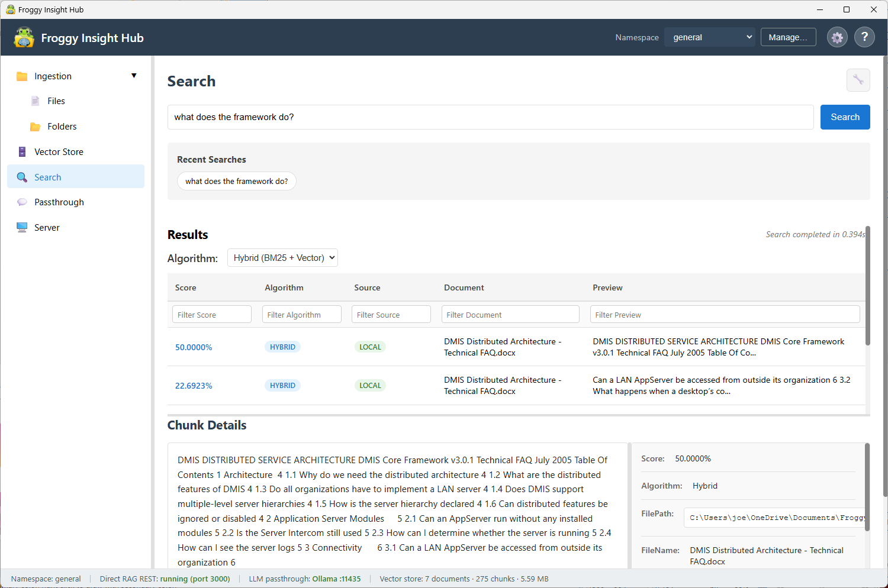Screen dimensions: 888x588
Task: Click the 'Score: 50.0000%' detail in chunk panel
Action: click(x=676, y=459)
